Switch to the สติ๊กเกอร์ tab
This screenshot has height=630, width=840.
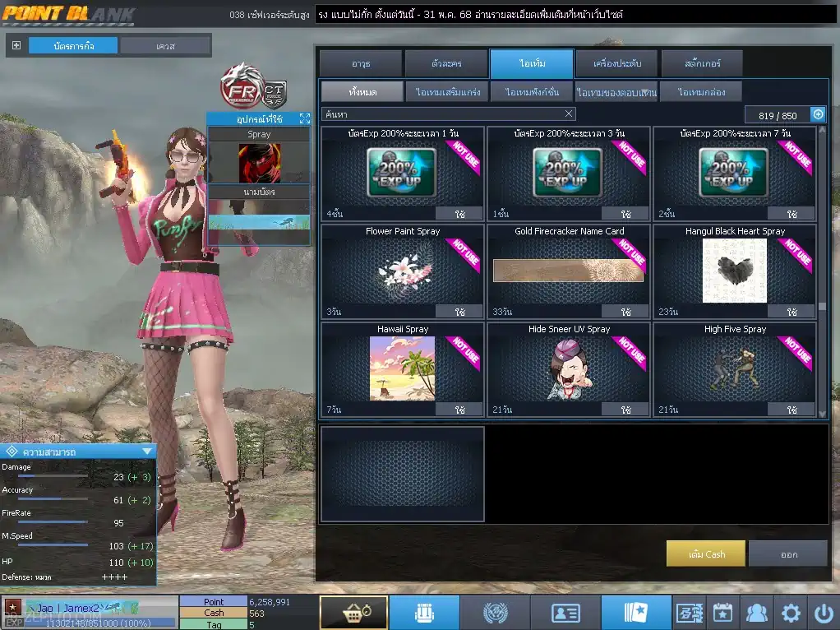tap(702, 63)
